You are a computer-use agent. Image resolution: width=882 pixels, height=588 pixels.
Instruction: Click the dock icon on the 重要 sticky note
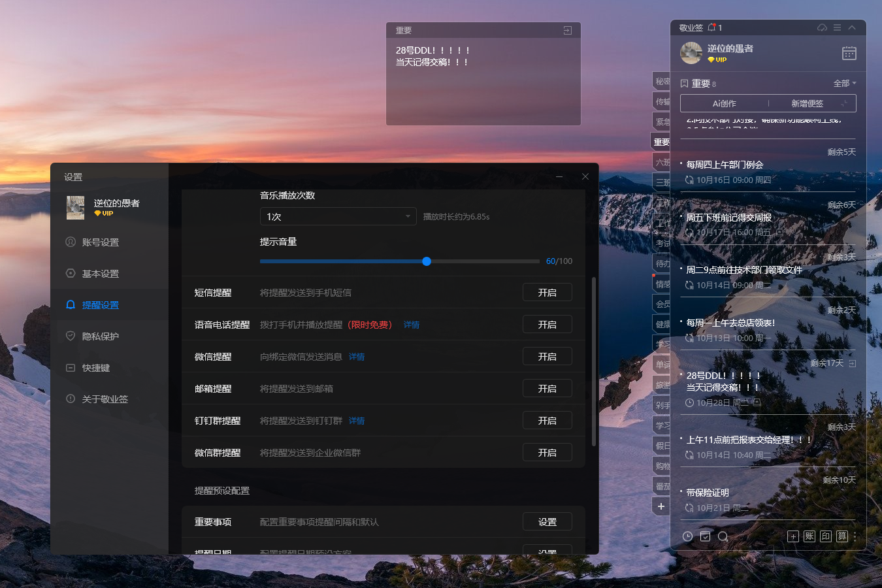coord(567,31)
